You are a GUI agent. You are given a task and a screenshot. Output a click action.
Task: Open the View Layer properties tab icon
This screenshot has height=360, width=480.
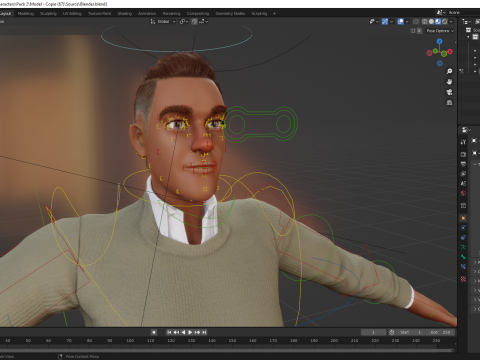click(x=463, y=174)
